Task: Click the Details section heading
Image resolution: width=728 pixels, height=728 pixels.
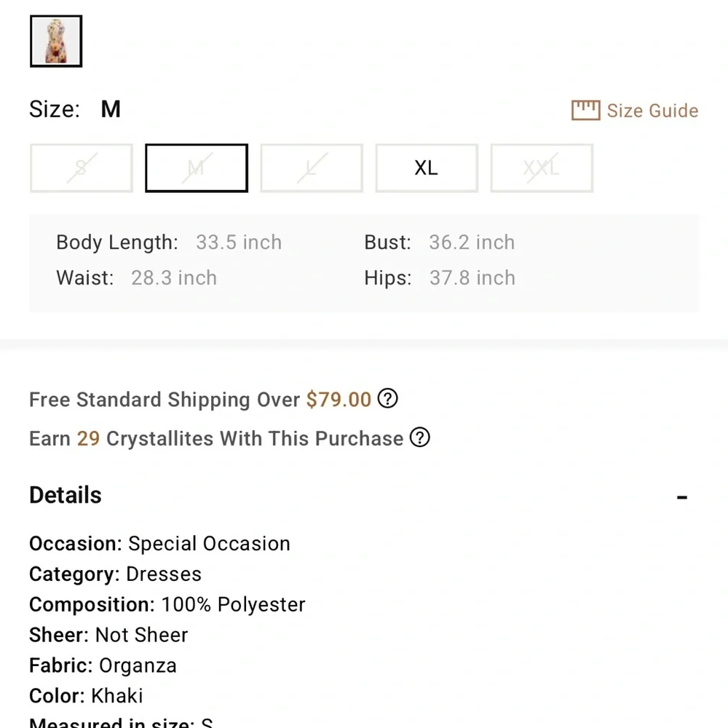Action: [x=65, y=495]
